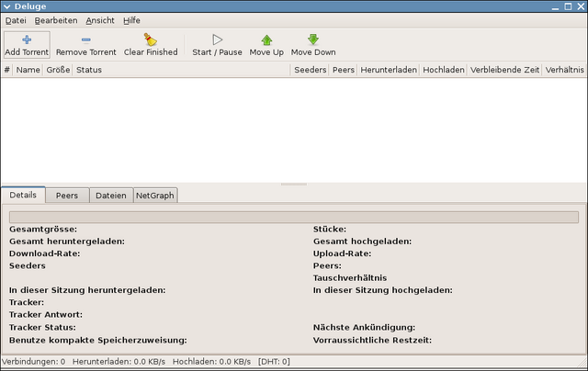
Task: Sort torrents by Seeders column
Action: (x=311, y=70)
